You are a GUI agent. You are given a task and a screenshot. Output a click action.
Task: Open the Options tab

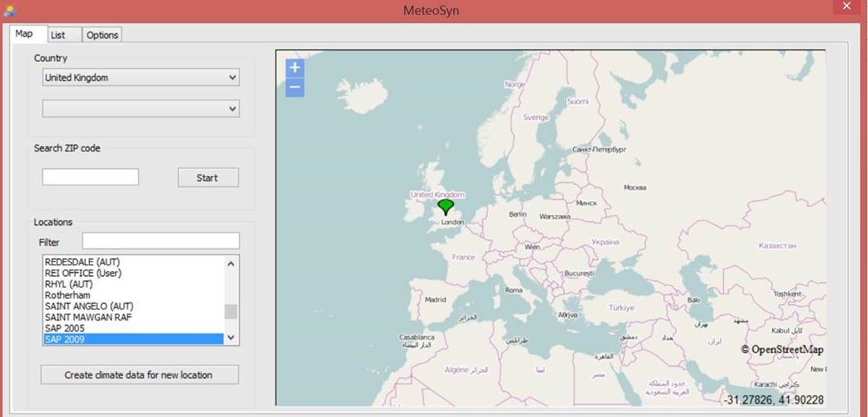102,34
